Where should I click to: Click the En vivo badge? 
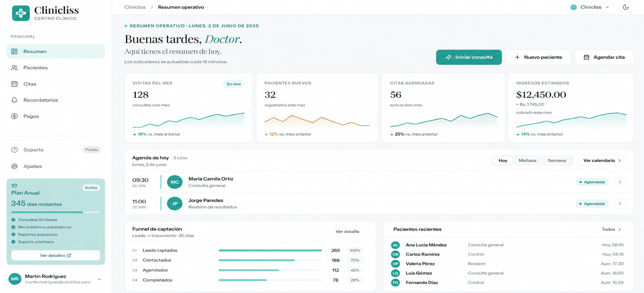234,84
